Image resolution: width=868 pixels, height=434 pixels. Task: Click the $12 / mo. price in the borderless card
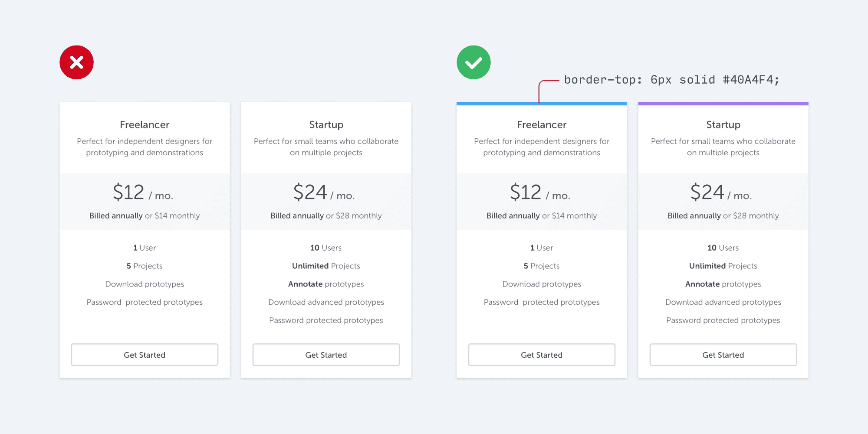tap(143, 192)
